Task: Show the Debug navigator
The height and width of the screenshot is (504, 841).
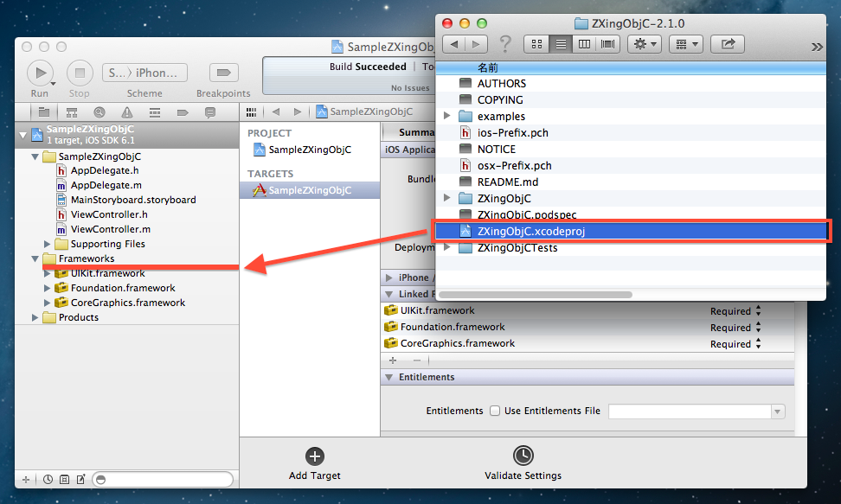Action: point(155,112)
